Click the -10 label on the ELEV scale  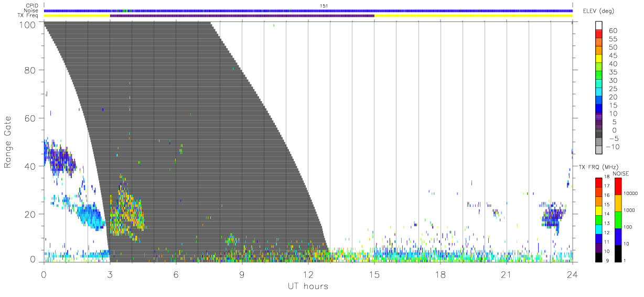[613, 147]
